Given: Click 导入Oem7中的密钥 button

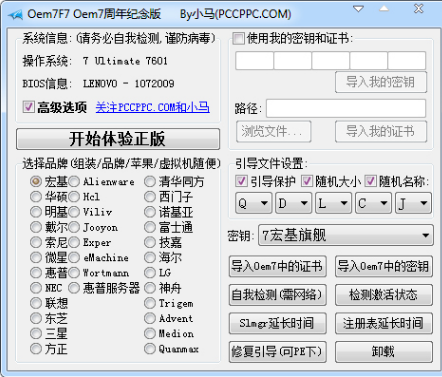Looking at the screenshot, I should pyautogui.click(x=384, y=266).
